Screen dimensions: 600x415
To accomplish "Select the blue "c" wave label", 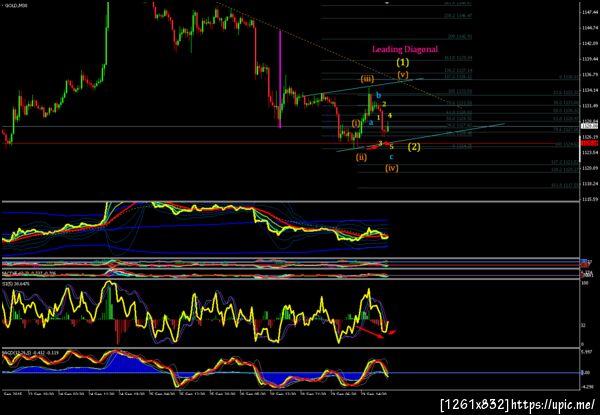I will click(391, 156).
